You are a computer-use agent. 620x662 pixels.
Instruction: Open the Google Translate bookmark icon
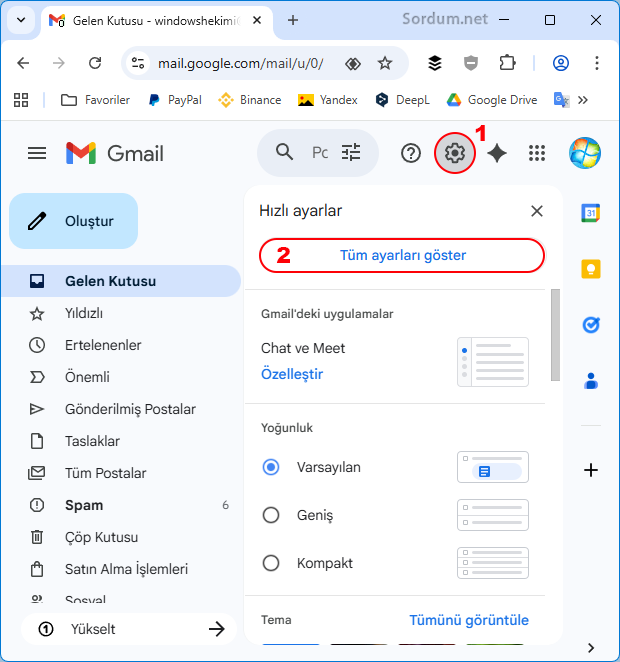pyautogui.click(x=561, y=100)
